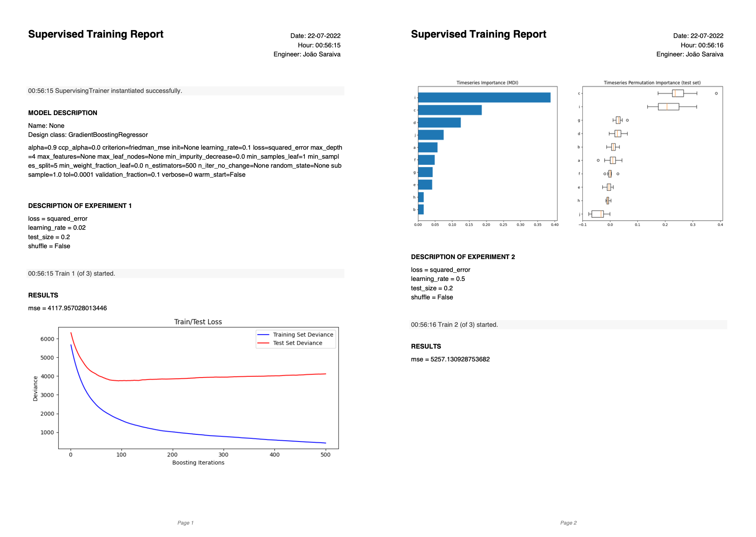This screenshot has width=756, height=537.
Task: Click the outlier circle on the c box plot row
Action: coord(716,93)
